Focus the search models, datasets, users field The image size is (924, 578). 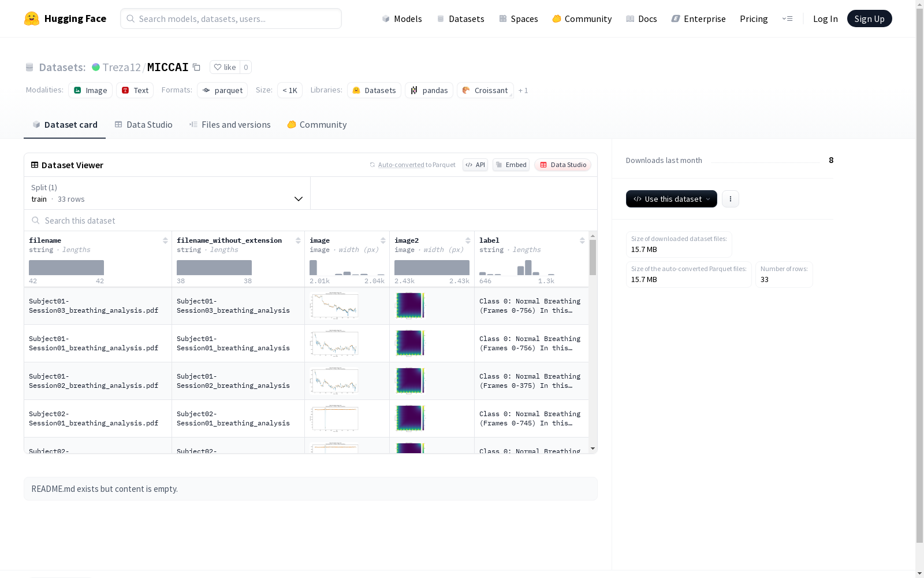click(231, 18)
